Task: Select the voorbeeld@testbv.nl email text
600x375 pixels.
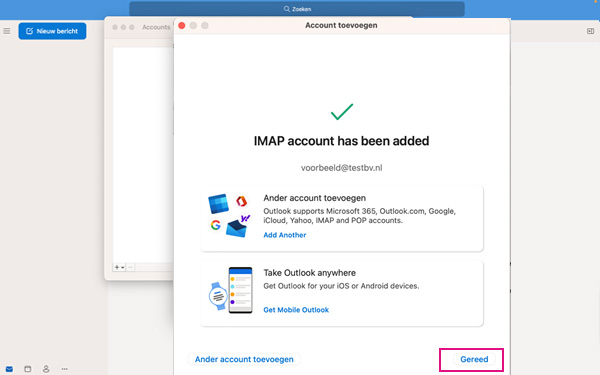Action: [341, 168]
